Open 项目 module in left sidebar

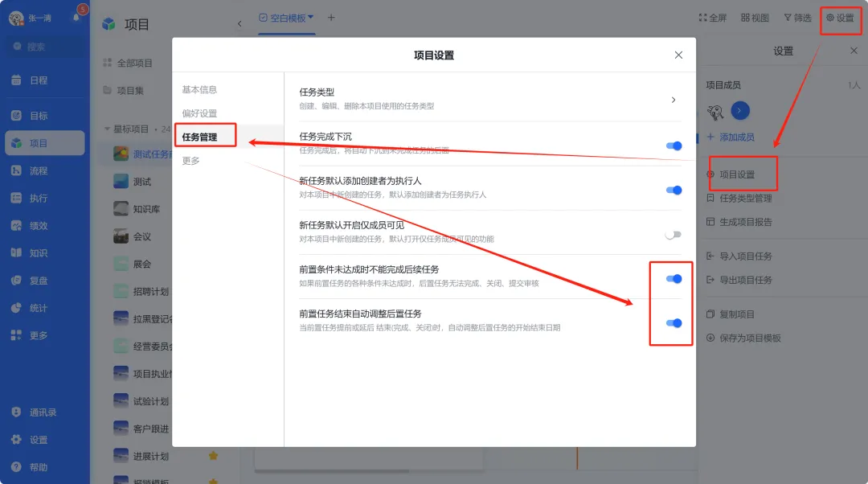(x=45, y=143)
